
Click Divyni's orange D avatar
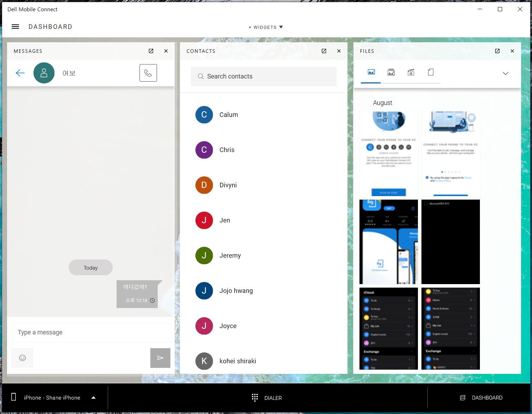click(204, 185)
